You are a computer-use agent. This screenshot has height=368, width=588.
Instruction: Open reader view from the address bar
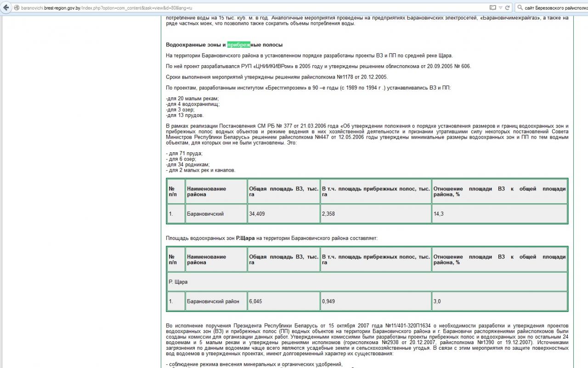(493, 8)
